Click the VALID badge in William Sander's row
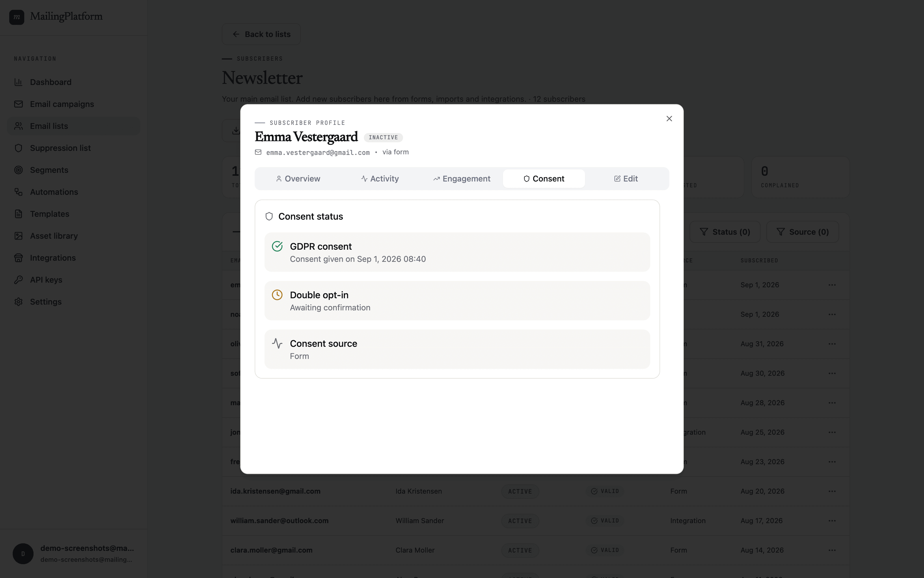Viewport: 924px width, 578px height. click(x=605, y=521)
